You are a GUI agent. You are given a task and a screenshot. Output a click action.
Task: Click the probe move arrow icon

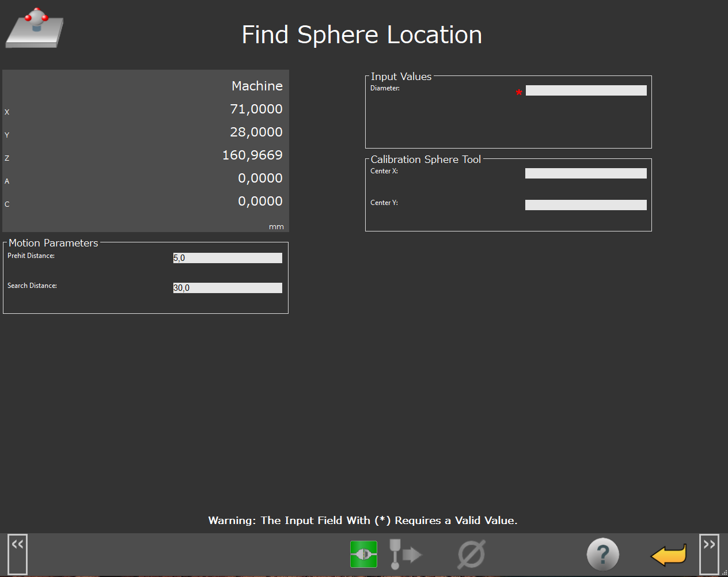coord(405,554)
